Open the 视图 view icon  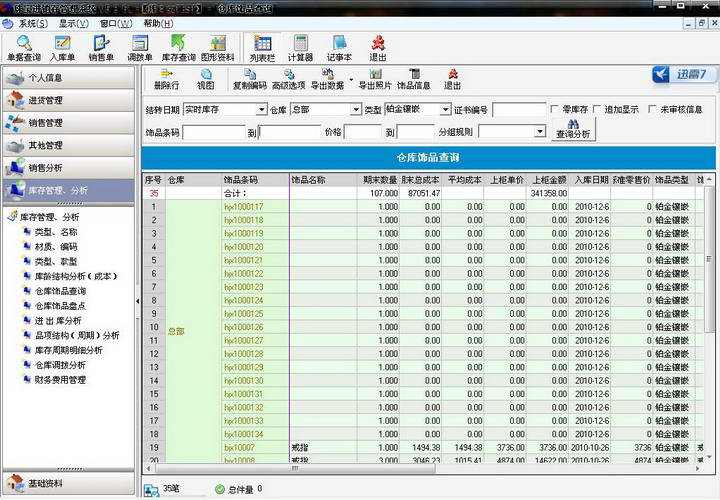[205, 79]
